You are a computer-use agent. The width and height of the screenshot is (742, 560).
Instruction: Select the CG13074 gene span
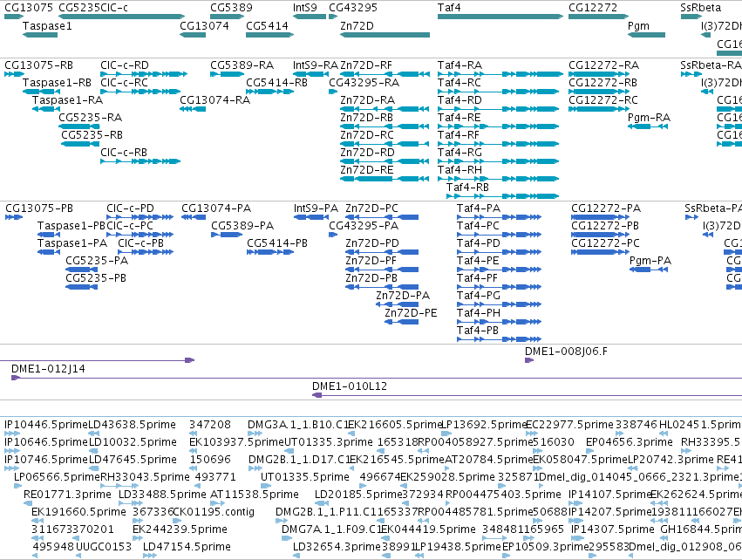point(193,35)
